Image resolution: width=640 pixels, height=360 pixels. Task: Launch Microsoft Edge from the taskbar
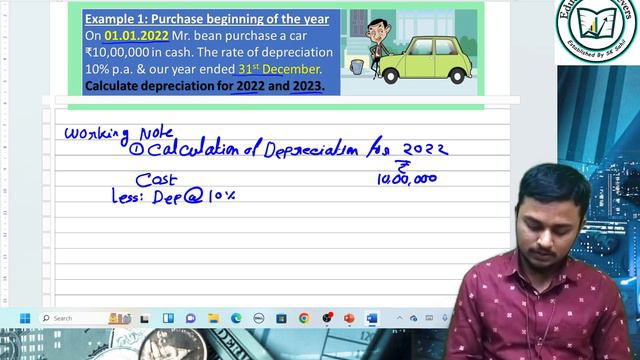pos(236,318)
